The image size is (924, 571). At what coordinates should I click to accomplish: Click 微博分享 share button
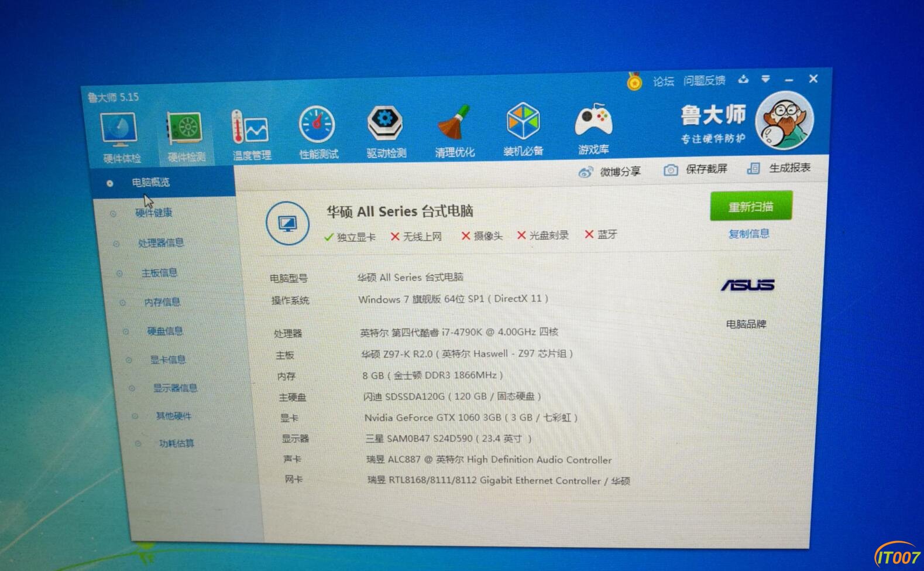pos(609,172)
